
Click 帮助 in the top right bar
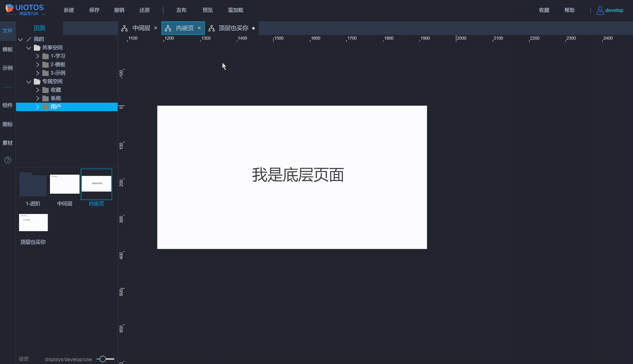pyautogui.click(x=570, y=10)
